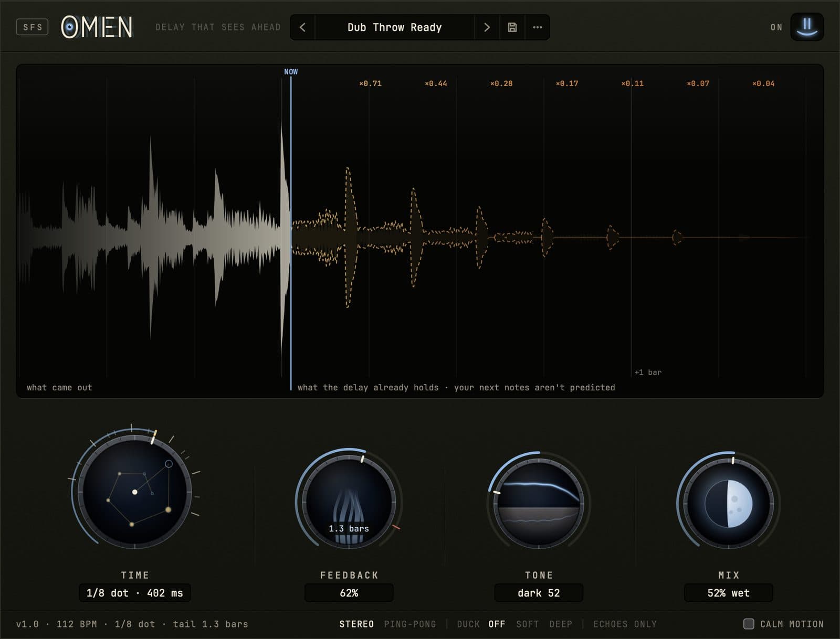Click the 'what the delay already holds' caption
Viewport: 840px width, 639px height.
click(x=368, y=388)
